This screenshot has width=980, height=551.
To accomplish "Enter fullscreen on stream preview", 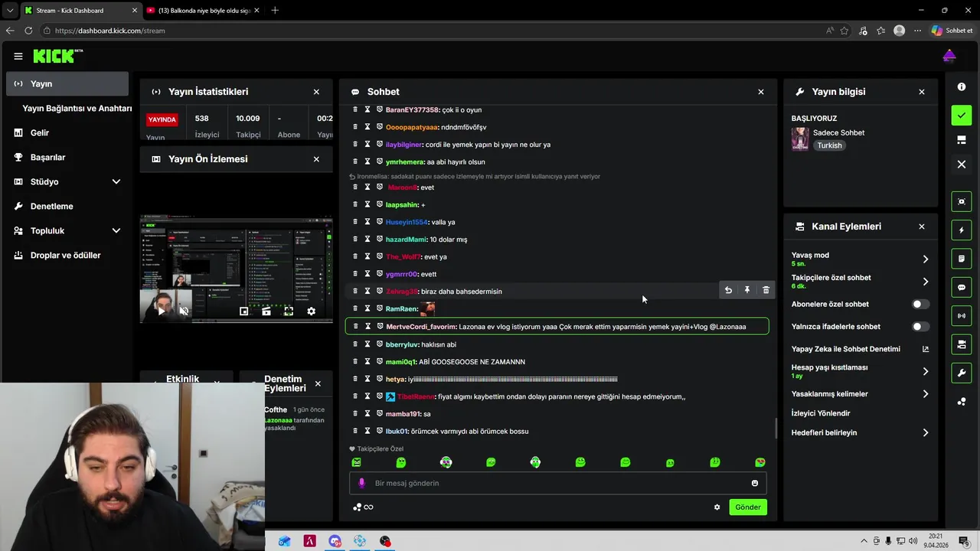I will (289, 311).
